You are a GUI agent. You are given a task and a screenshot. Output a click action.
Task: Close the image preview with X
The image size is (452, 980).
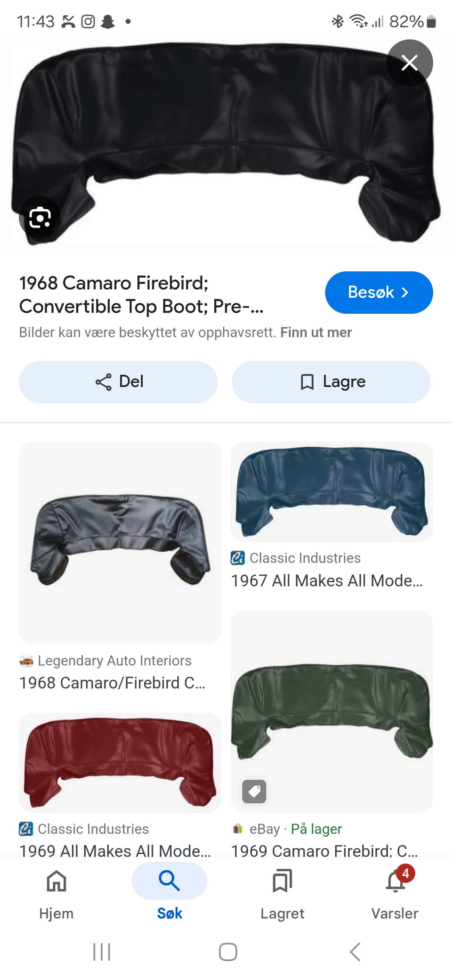point(410,63)
